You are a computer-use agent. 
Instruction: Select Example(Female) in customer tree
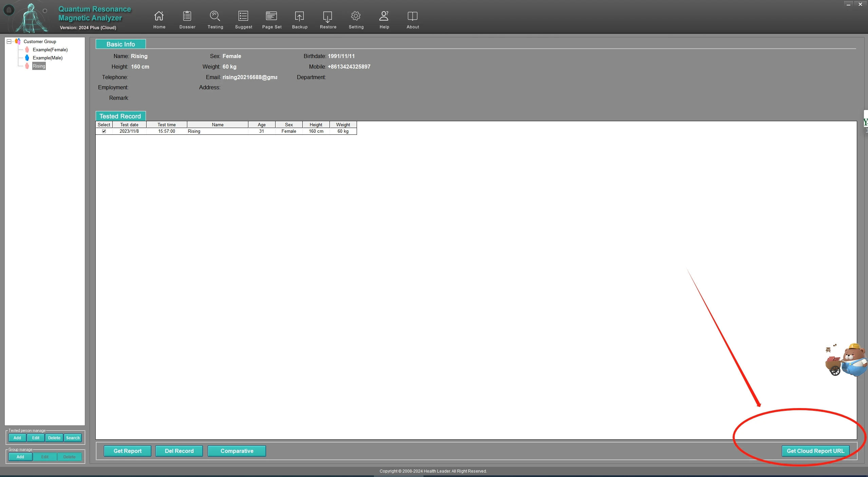coord(50,50)
